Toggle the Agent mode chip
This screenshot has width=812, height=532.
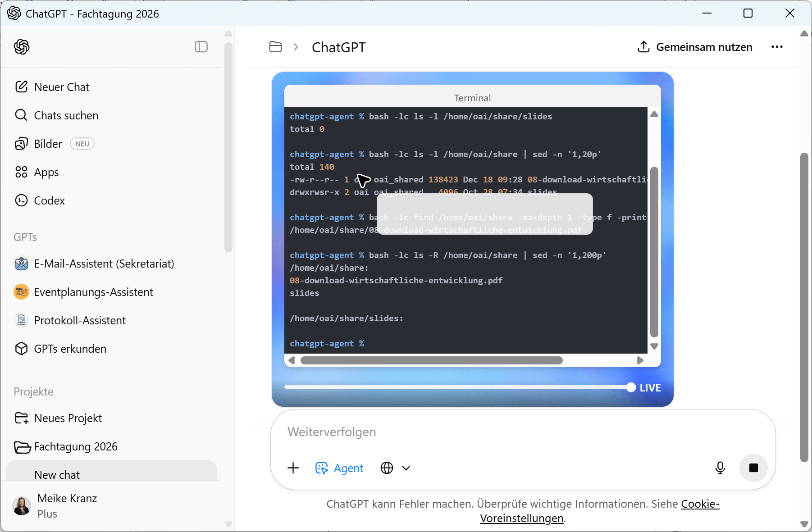click(x=339, y=468)
